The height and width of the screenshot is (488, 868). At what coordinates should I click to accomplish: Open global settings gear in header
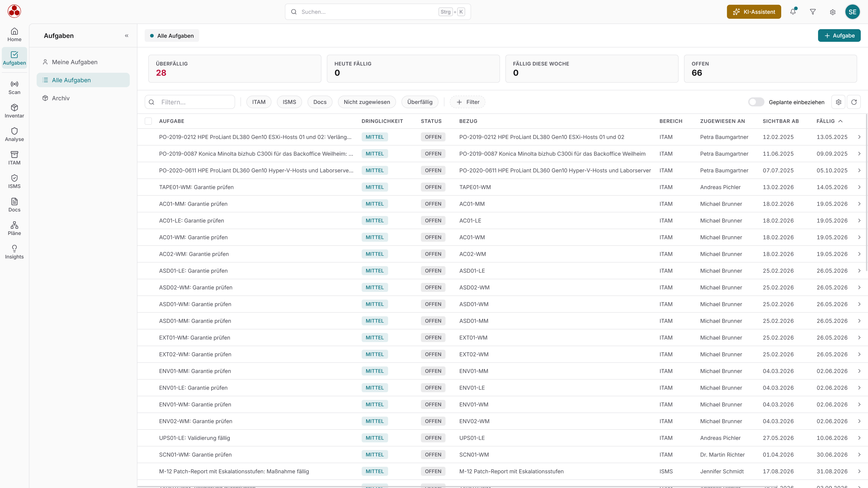tap(833, 12)
